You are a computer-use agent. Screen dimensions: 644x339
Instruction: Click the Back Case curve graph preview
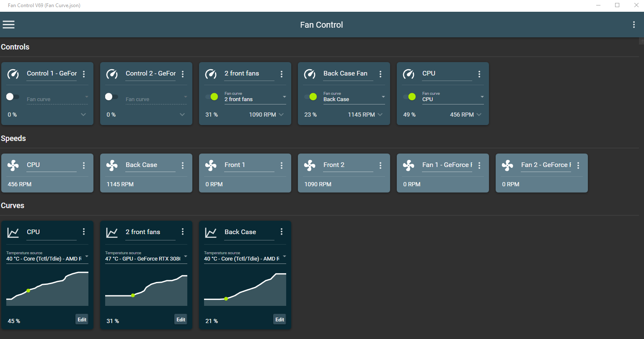(245, 289)
